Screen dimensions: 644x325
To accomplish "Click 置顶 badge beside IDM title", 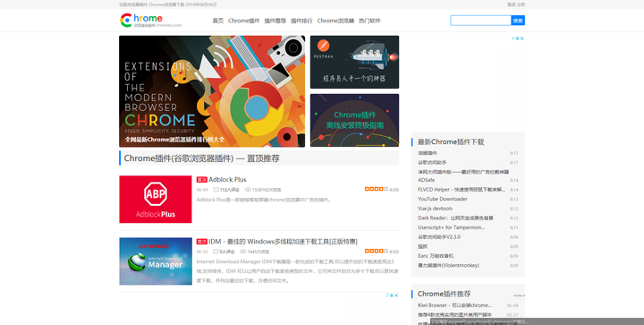I will 201,242.
